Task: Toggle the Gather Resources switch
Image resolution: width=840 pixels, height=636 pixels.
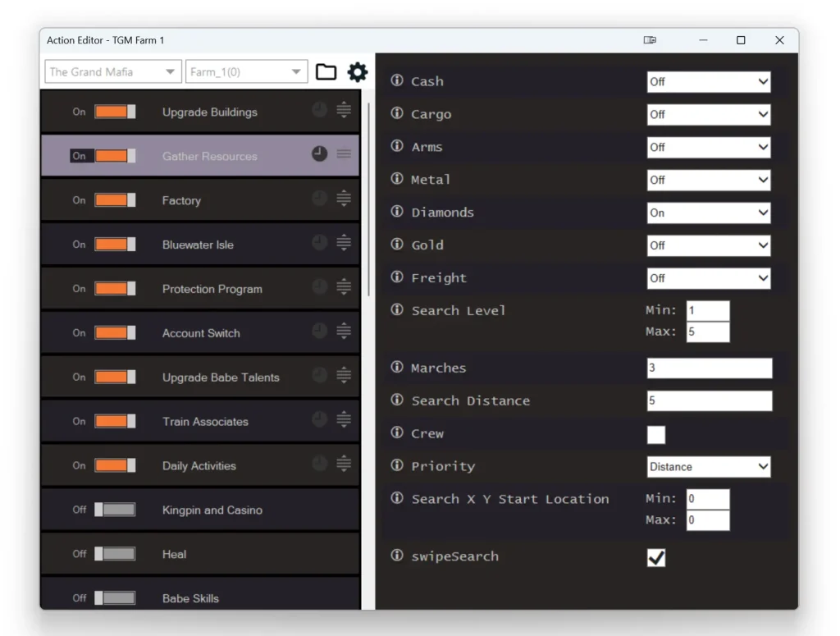Action: click(115, 156)
